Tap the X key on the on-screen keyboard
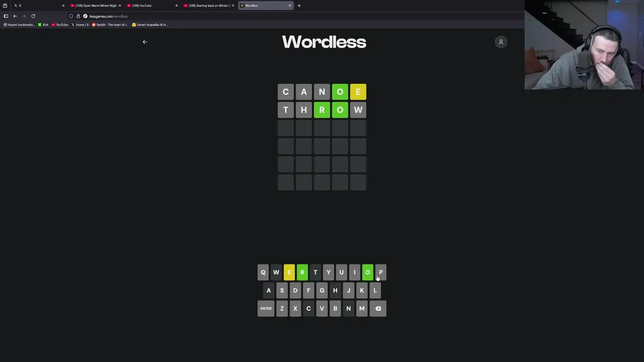Screen dimensions: 644x362 coord(295,309)
